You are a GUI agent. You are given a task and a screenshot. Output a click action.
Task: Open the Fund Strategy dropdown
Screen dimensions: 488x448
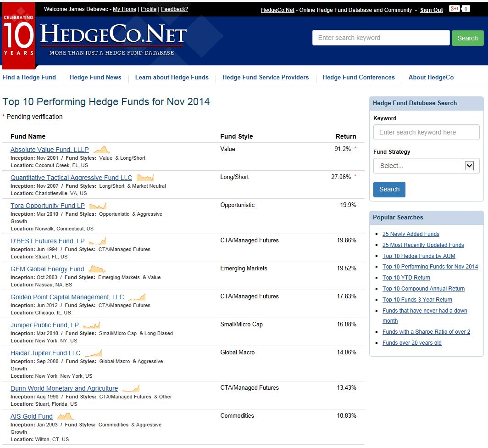(426, 166)
